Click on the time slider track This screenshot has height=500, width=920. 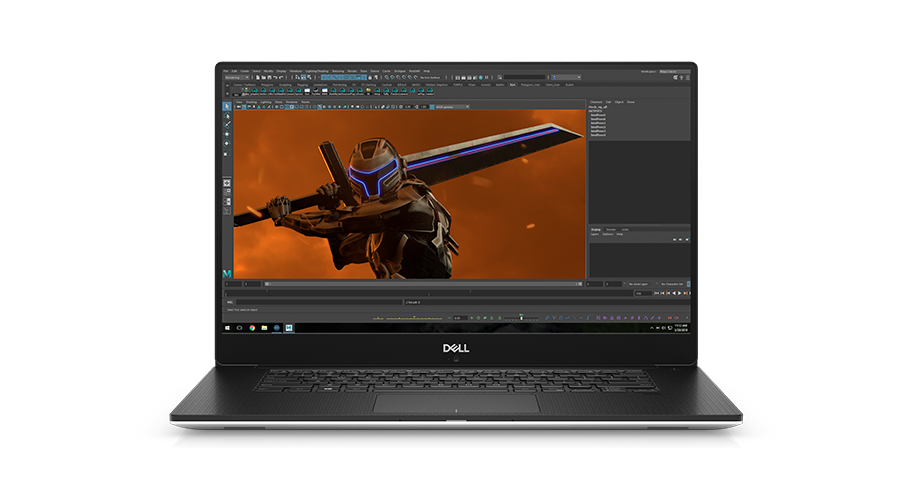428,293
